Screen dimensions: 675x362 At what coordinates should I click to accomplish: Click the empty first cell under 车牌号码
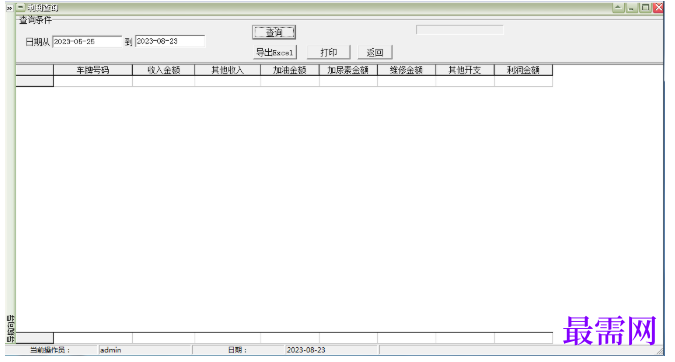pyautogui.click(x=93, y=81)
